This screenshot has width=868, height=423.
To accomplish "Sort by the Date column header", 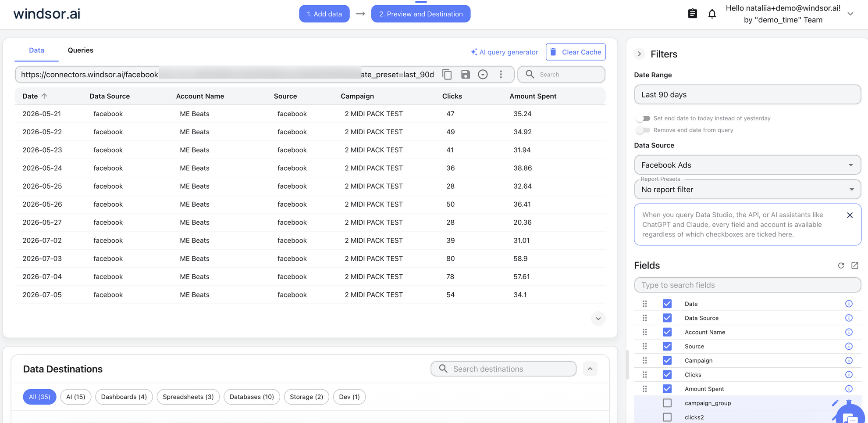I will click(35, 96).
